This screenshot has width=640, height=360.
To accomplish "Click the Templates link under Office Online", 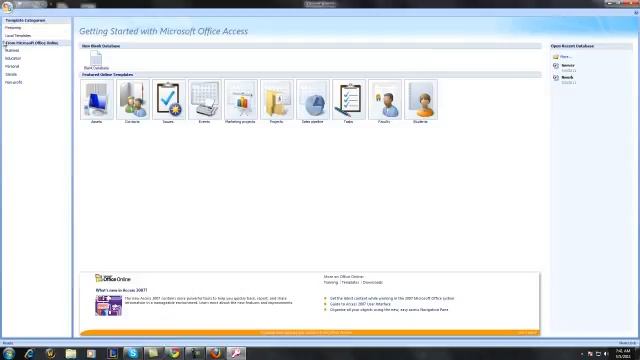I will [x=350, y=282].
